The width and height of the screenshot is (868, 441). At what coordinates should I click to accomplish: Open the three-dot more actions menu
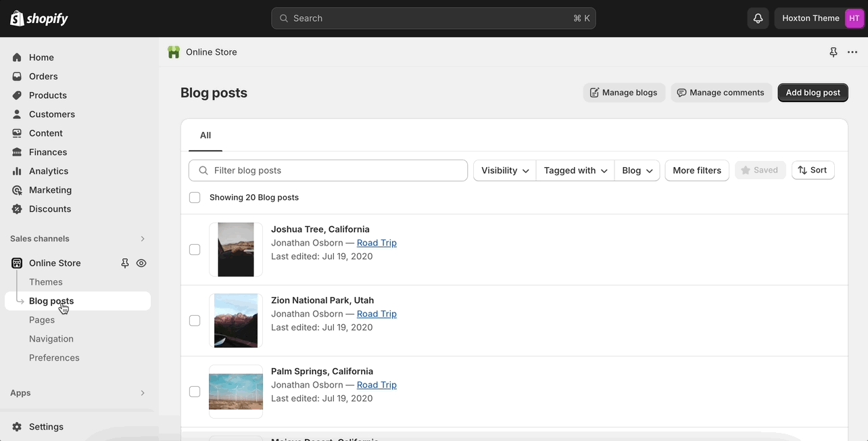coord(852,52)
